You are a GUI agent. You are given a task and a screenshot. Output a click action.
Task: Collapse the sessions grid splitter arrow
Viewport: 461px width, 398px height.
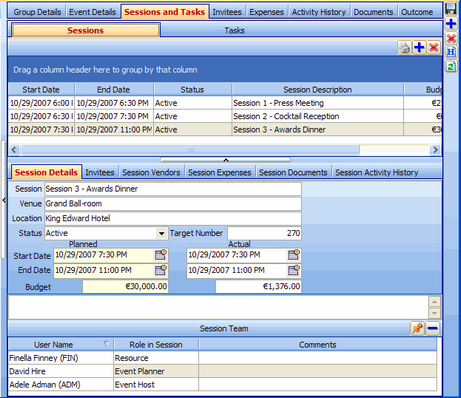click(x=226, y=160)
